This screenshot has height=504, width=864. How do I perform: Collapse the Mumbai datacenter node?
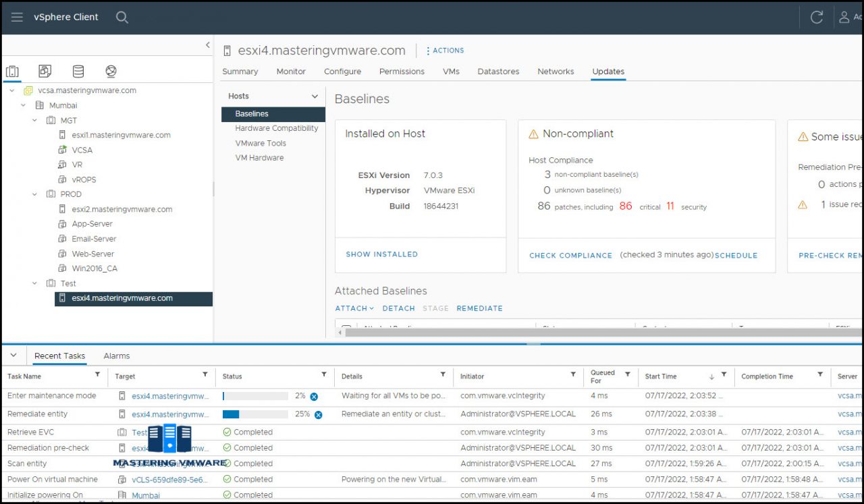pyautogui.click(x=22, y=105)
